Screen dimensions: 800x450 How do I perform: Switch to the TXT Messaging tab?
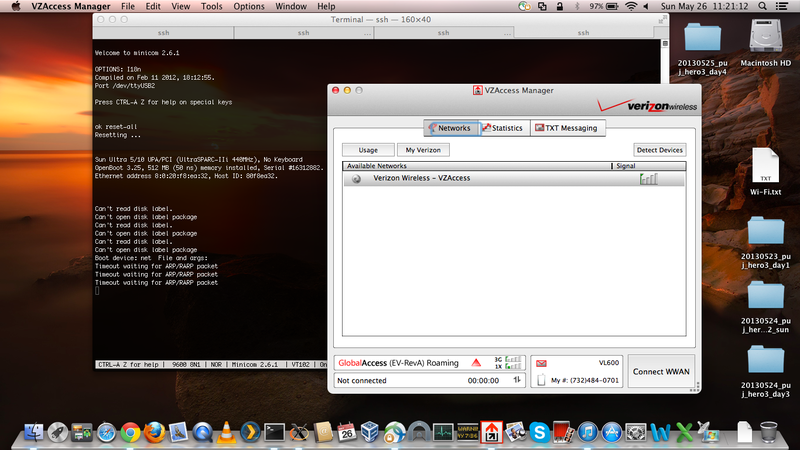(565, 128)
